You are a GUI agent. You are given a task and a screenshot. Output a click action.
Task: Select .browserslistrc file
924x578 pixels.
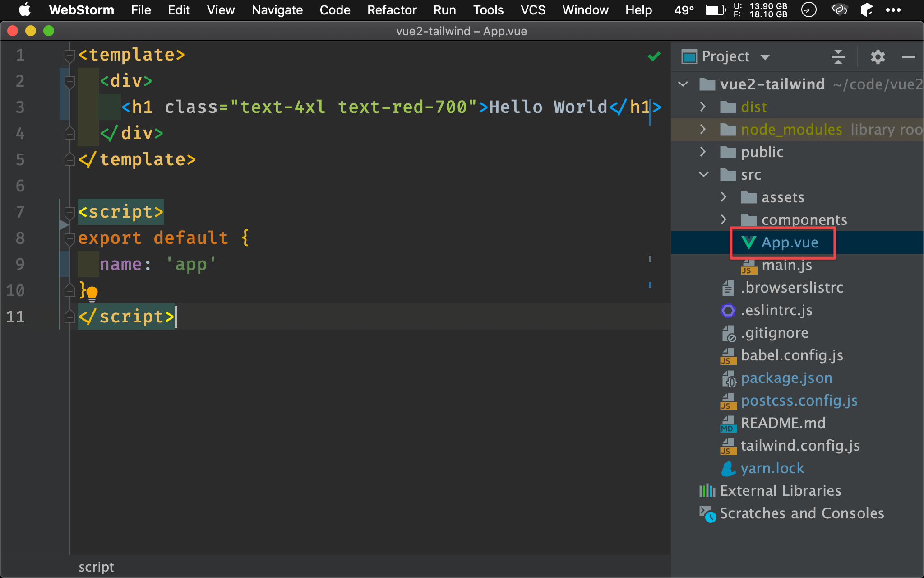coord(792,288)
